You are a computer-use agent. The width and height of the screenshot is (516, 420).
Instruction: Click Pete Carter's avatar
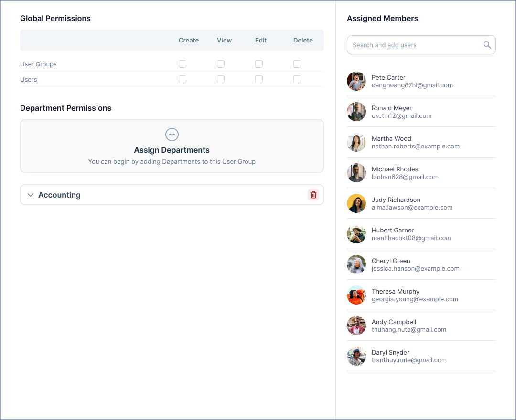(x=356, y=81)
